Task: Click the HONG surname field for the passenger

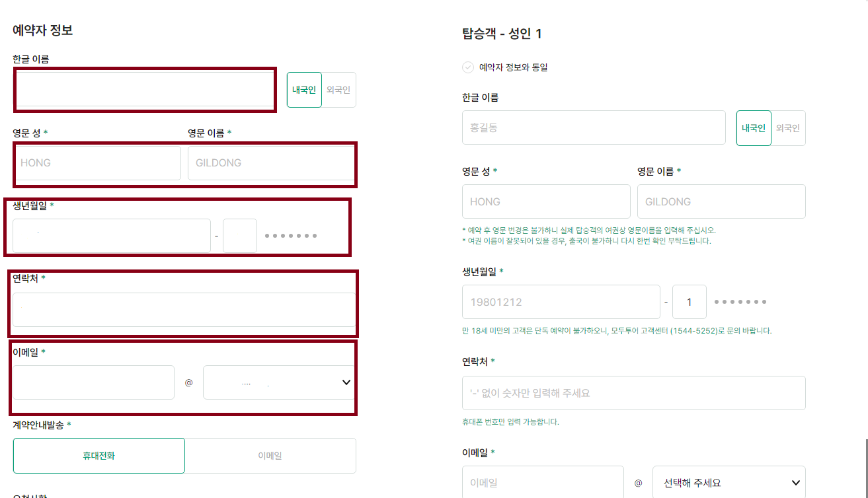Action: point(546,201)
